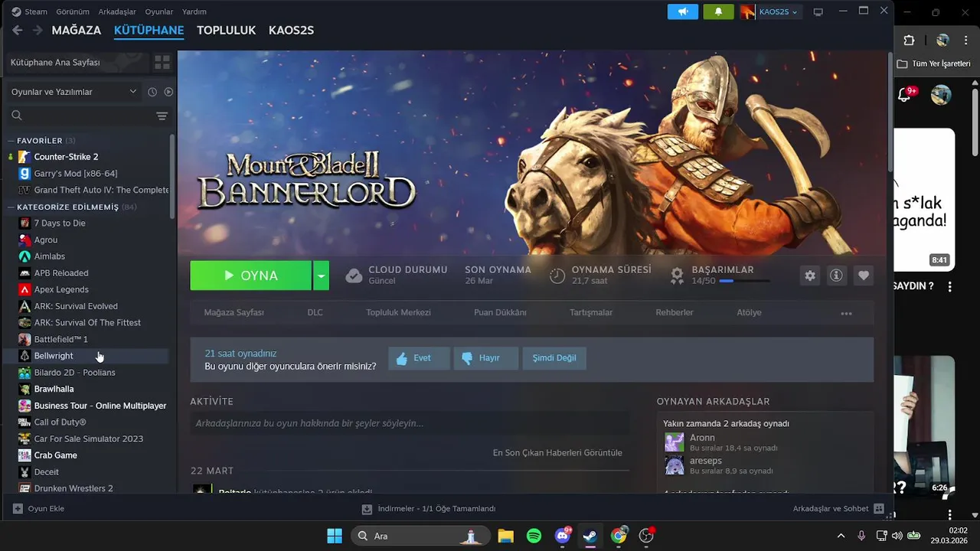980x551 pixels.
Task: Go forward with the right arrow
Action: click(38, 31)
